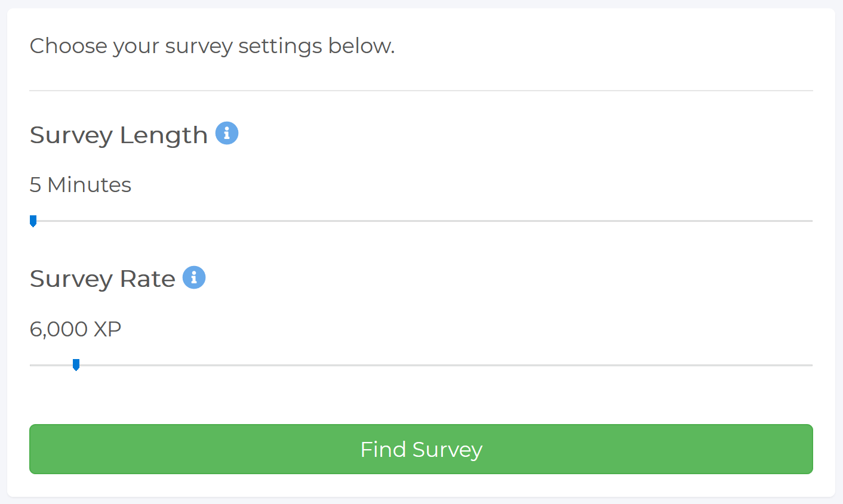The width and height of the screenshot is (843, 504).
Task: Select the 5 Minutes value label
Action: coord(80,185)
